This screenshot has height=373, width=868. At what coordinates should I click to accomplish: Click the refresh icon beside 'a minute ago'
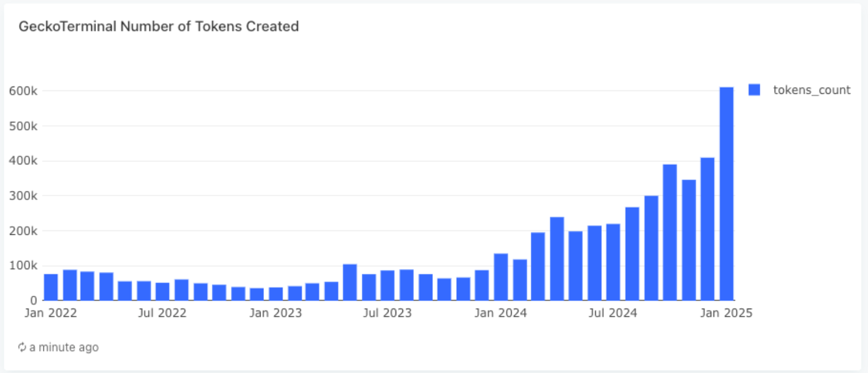(22, 347)
